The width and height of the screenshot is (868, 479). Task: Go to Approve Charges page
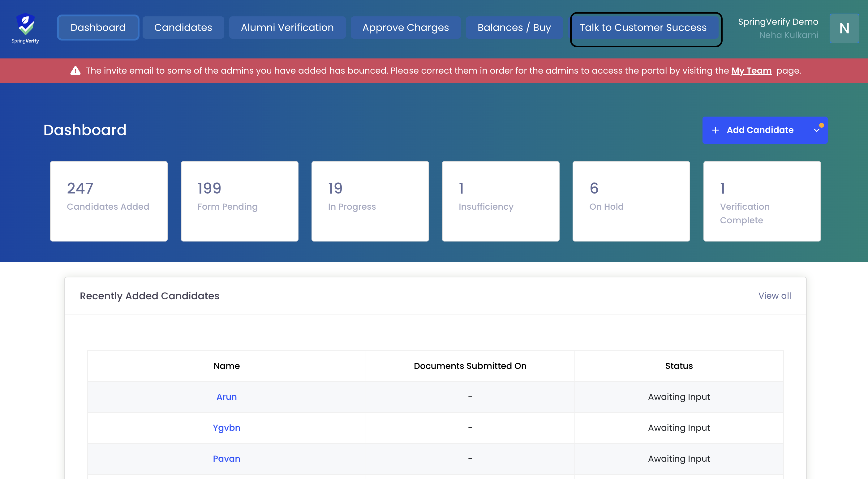coord(405,28)
